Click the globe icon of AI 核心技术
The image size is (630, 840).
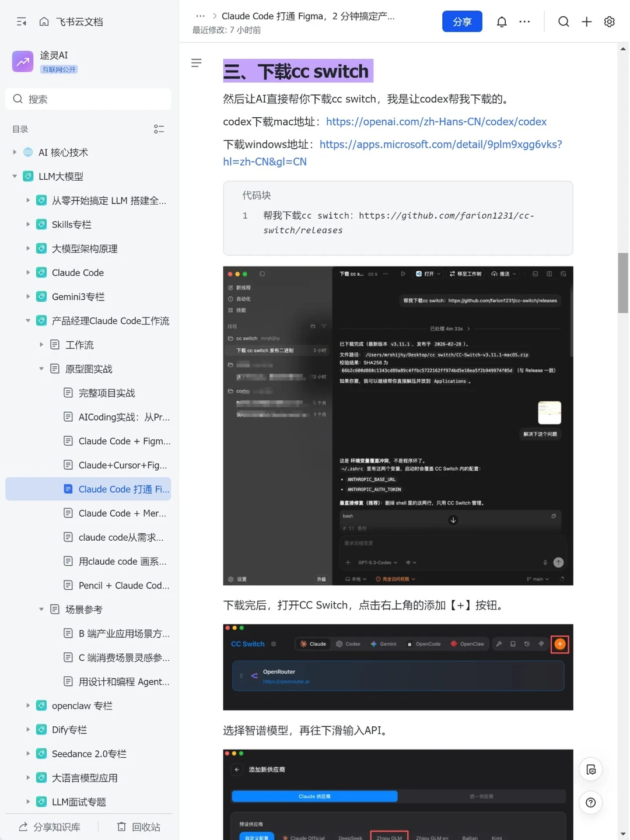28,152
